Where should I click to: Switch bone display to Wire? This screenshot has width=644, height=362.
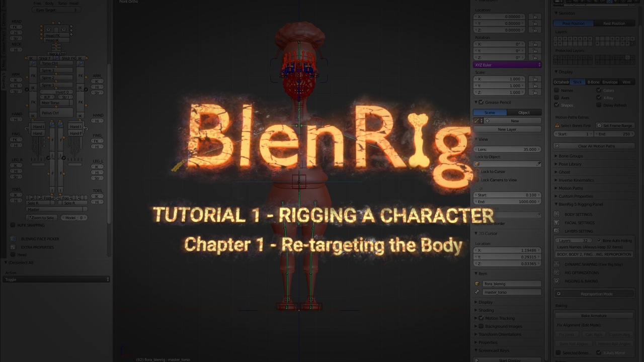pos(626,82)
